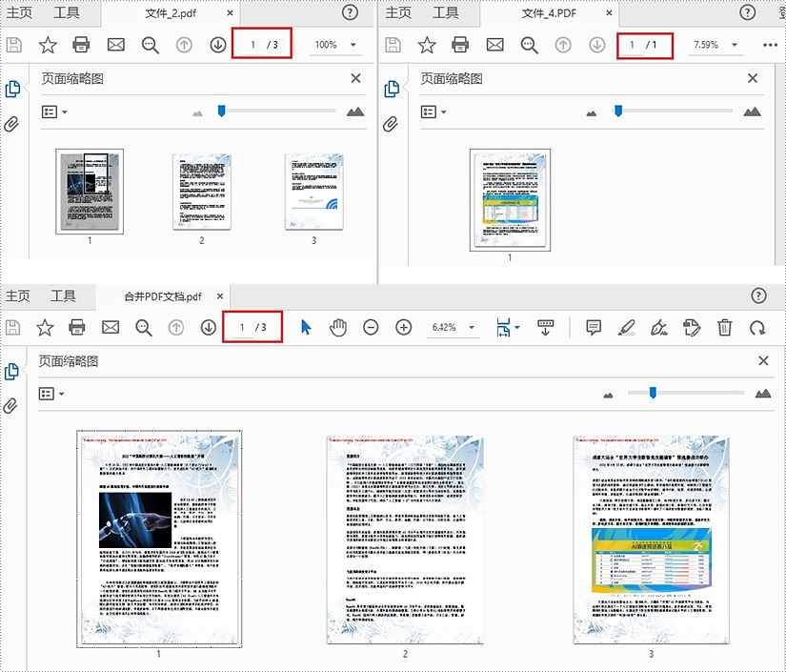
Task: Go to next page in 文件_2.pdf
Action: pyautogui.click(x=217, y=45)
